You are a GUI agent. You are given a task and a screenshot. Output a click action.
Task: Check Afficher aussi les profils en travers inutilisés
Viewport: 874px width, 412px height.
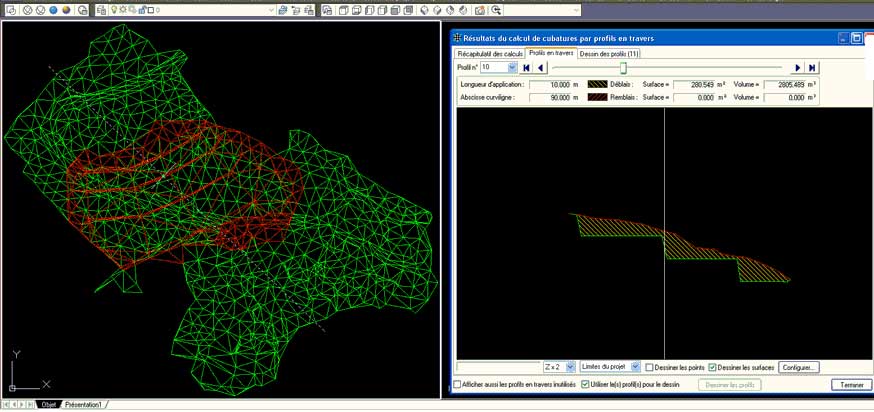tap(457, 385)
